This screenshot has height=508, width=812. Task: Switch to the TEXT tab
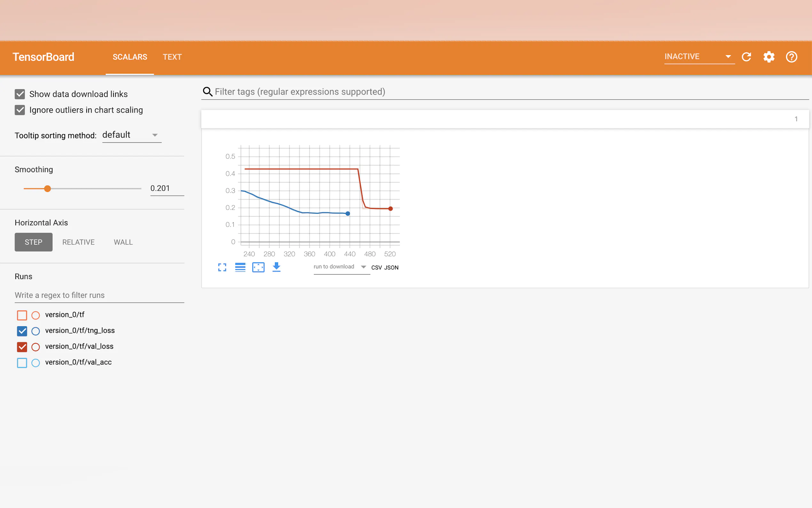click(x=172, y=57)
